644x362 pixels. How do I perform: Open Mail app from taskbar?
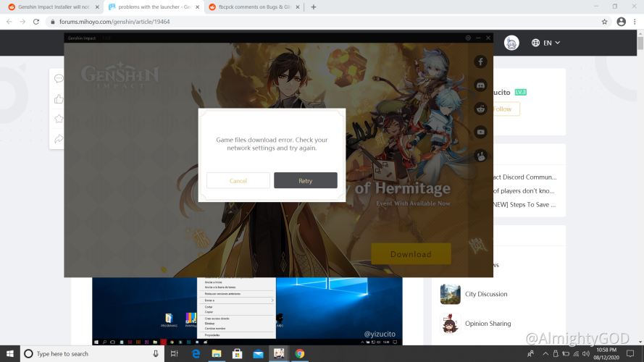click(x=258, y=354)
